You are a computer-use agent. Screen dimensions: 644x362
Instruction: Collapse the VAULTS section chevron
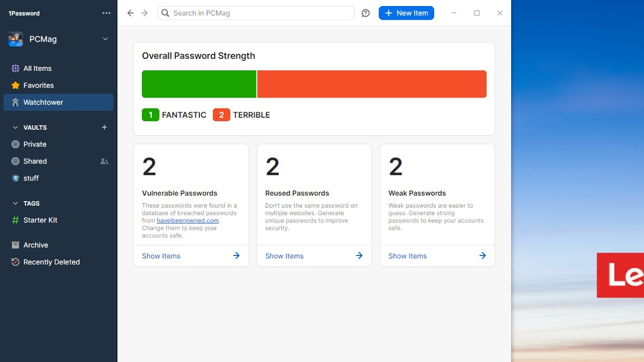[x=15, y=128]
